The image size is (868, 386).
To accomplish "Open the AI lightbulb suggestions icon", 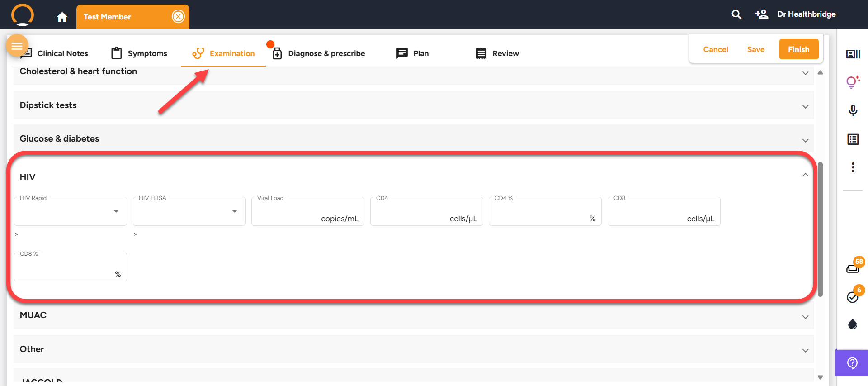I will [853, 82].
